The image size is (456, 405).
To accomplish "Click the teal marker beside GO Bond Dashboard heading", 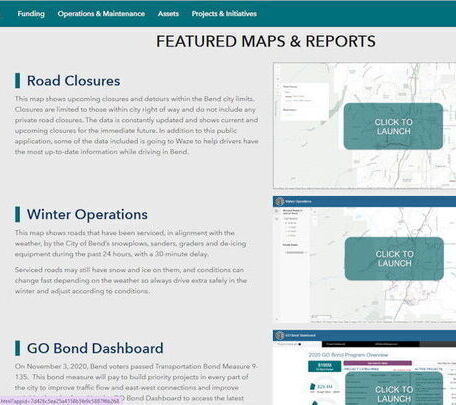I will coord(17,348).
